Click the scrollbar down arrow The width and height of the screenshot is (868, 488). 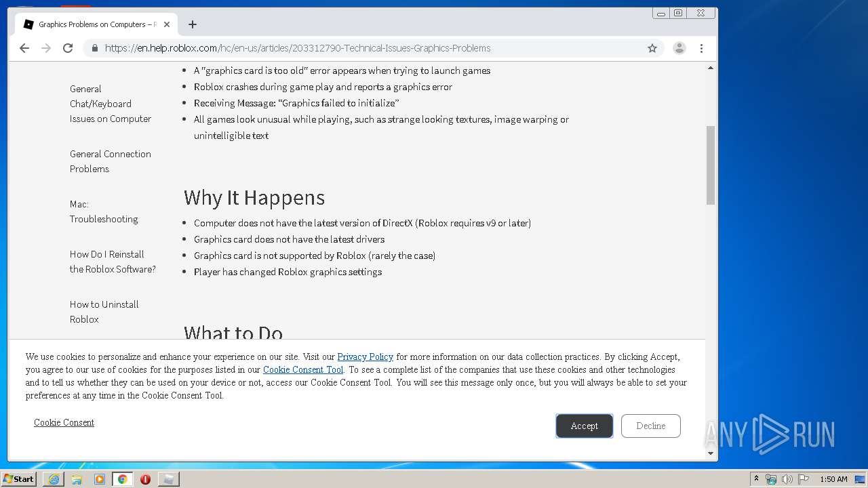coord(711,453)
